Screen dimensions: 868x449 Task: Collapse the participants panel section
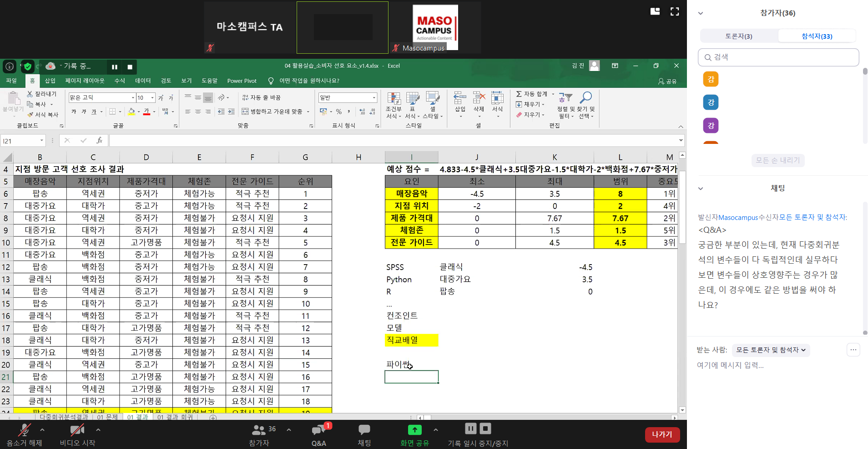click(x=701, y=13)
